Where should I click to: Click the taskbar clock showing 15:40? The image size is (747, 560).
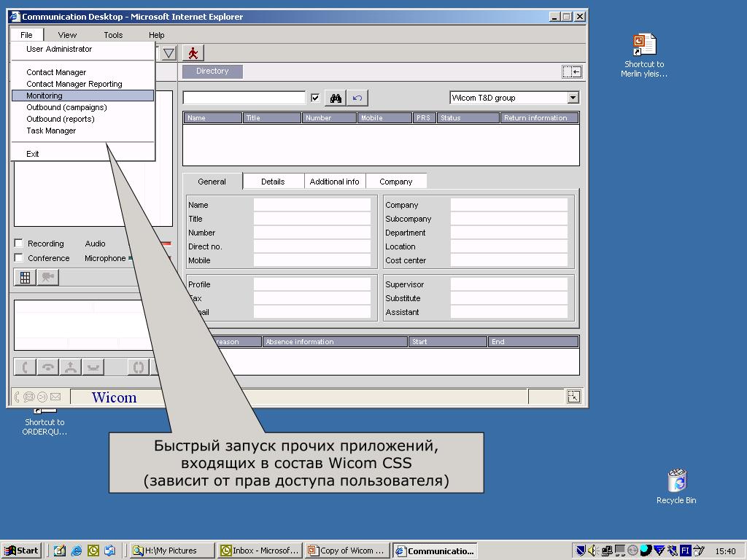725,551
